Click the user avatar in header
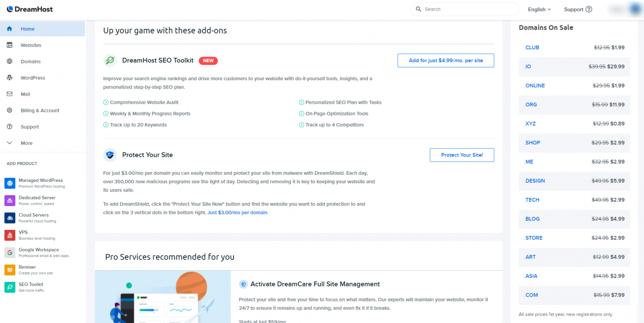The image size is (644, 323). tap(635, 9)
